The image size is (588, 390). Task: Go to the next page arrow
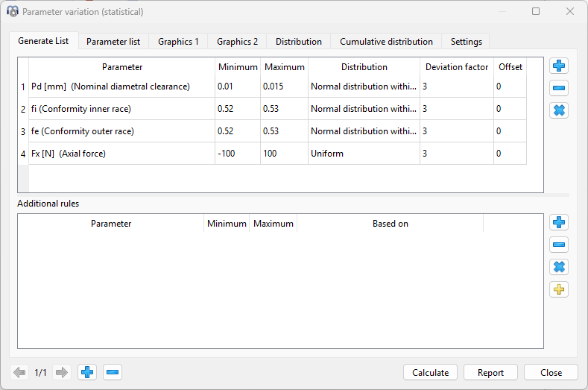coord(62,372)
